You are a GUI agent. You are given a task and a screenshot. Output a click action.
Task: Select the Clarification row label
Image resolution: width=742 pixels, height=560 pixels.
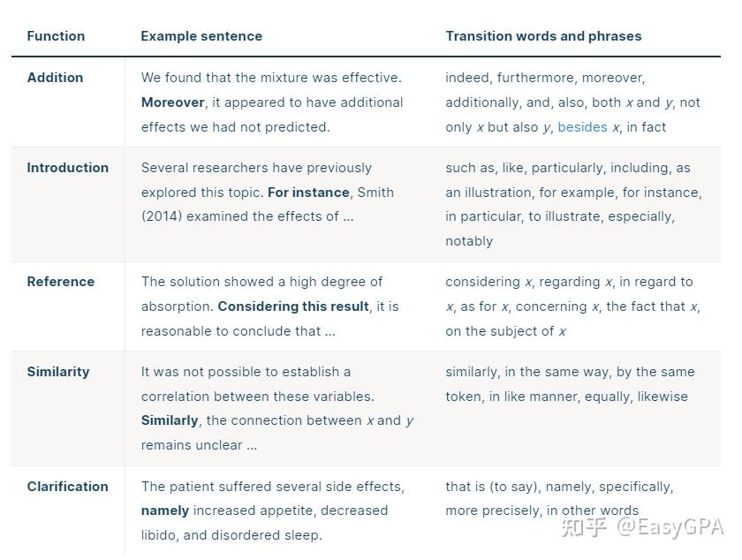68,487
